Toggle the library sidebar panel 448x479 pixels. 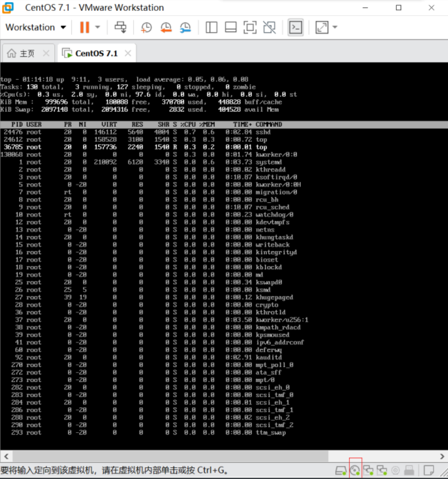(x=211, y=27)
